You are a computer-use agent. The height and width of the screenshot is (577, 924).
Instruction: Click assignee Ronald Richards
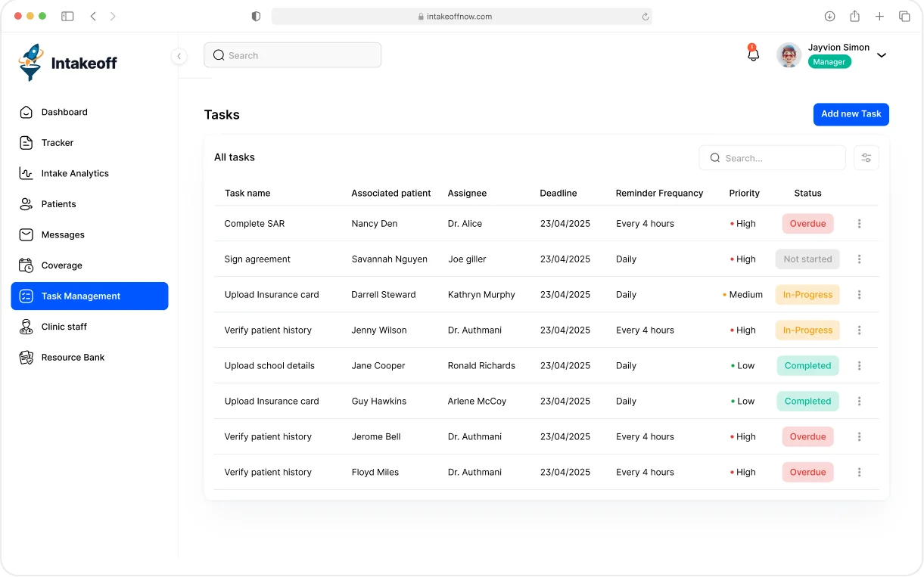click(x=481, y=366)
